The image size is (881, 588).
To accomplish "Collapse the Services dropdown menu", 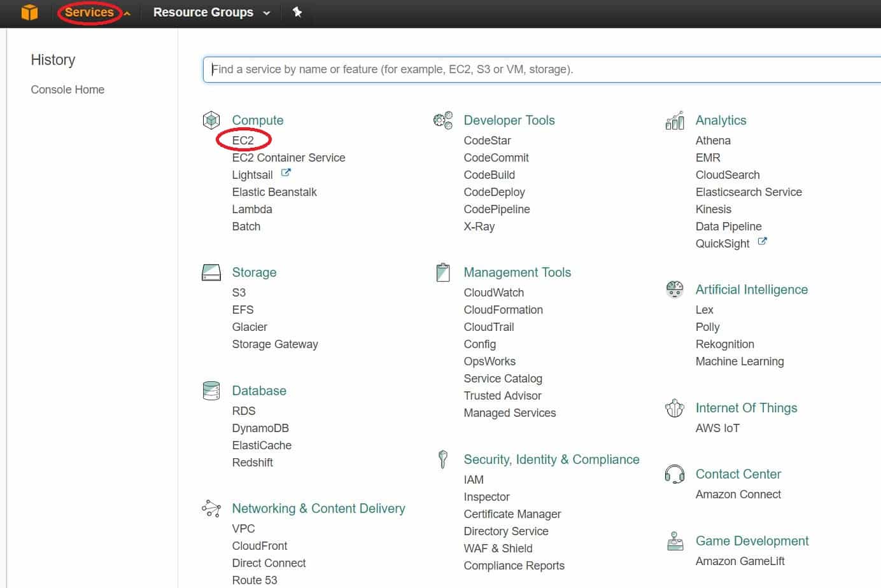I will pyautogui.click(x=89, y=12).
